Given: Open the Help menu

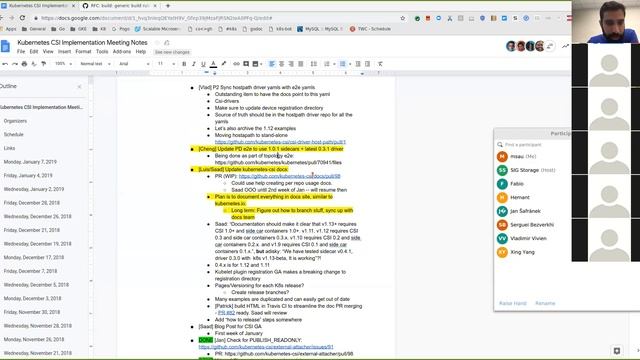Looking at the screenshot, I should point(141,52).
